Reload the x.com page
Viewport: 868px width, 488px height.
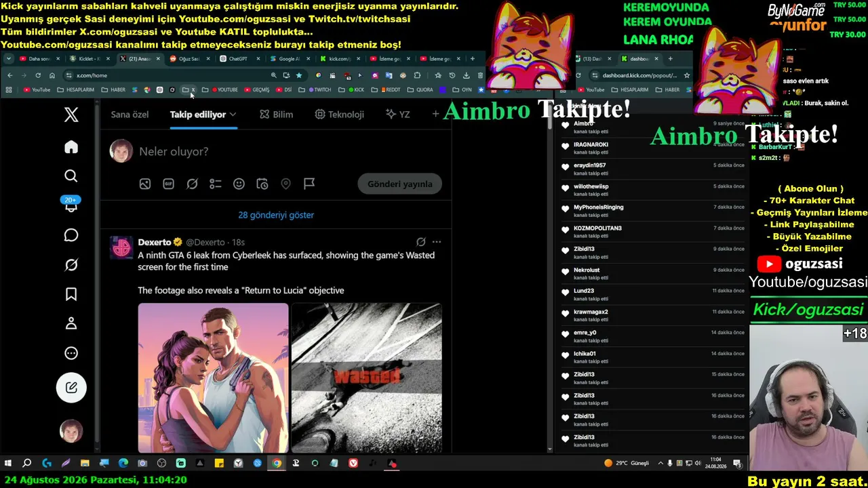38,75
